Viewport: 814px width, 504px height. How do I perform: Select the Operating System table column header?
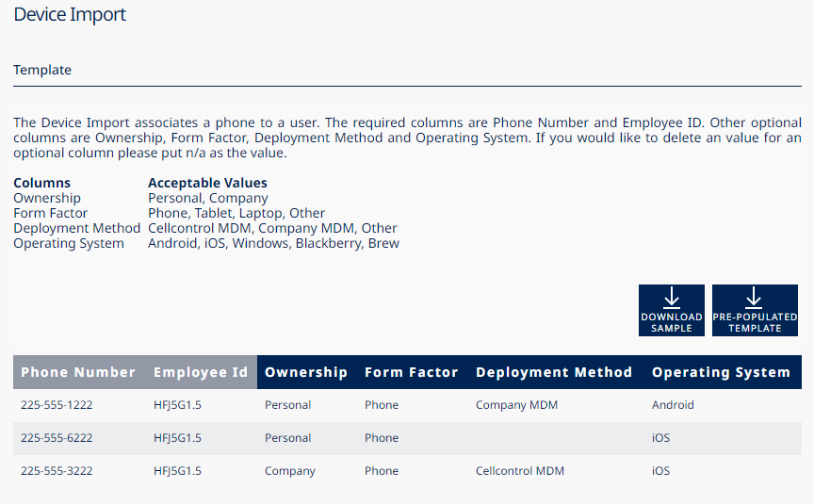(720, 372)
